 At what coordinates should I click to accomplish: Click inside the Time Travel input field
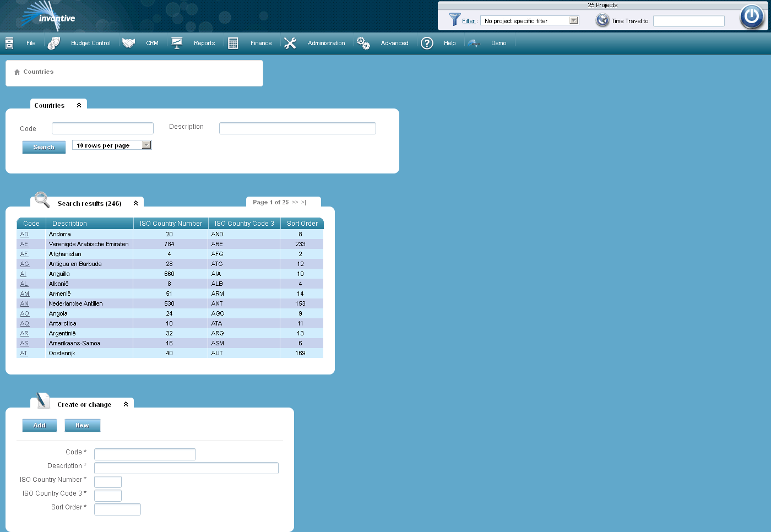point(688,20)
